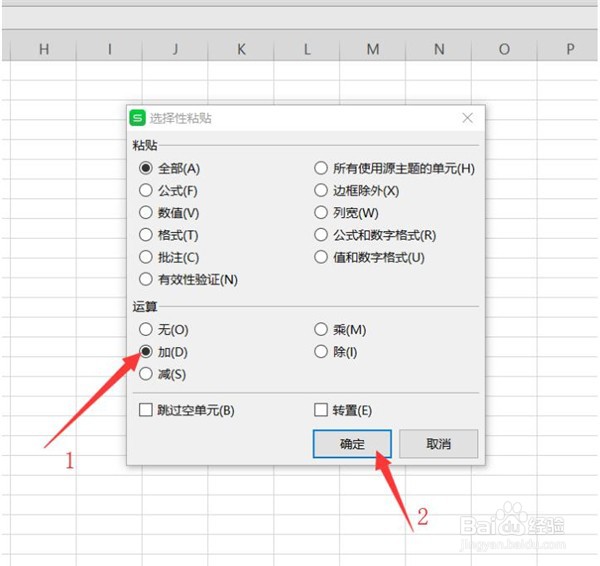This screenshot has width=600, height=566.
Task: Cancel the dialog with 取消
Action: [x=439, y=444]
